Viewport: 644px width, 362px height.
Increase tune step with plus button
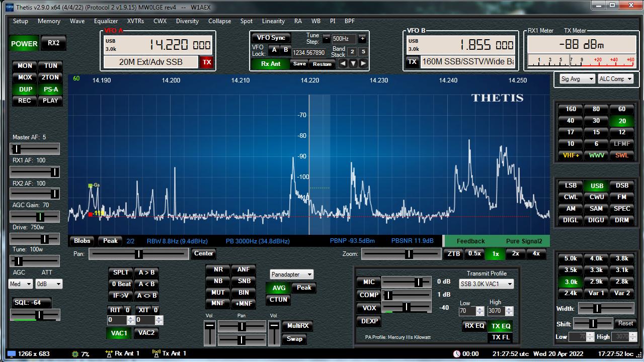pyautogui.click(x=362, y=39)
